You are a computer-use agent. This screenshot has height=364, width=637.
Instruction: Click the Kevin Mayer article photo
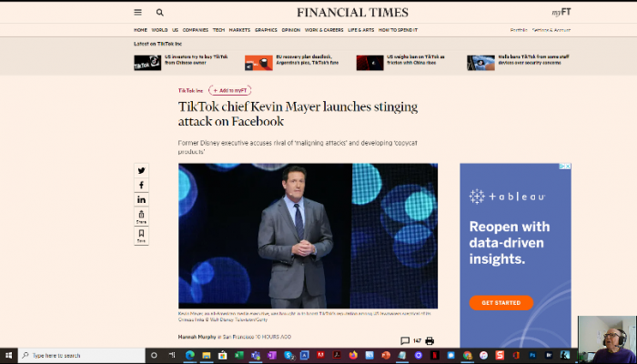[308, 236]
